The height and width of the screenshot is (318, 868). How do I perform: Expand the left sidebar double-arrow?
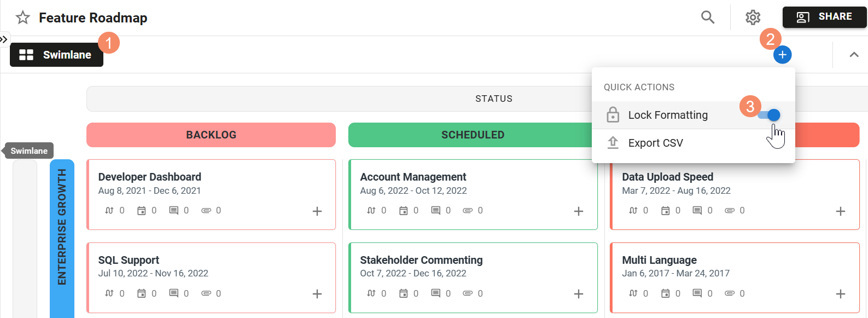(4, 39)
